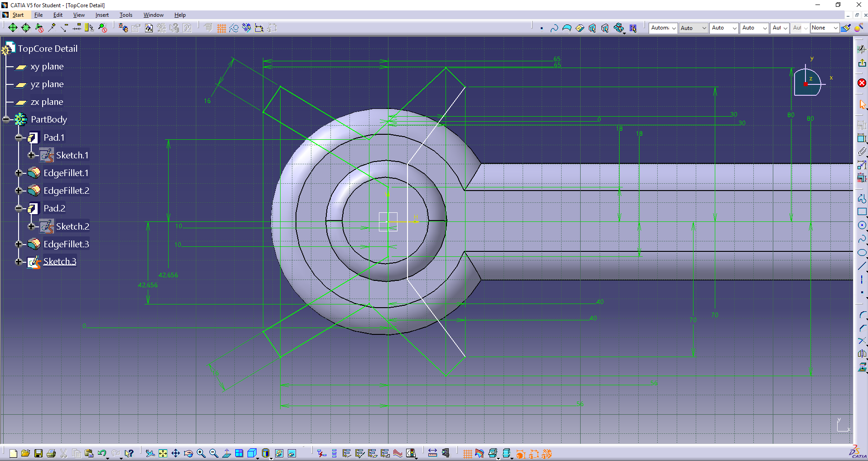The width and height of the screenshot is (868, 461).
Task: Click the Exit workbench icon
Action: [x=862, y=63]
